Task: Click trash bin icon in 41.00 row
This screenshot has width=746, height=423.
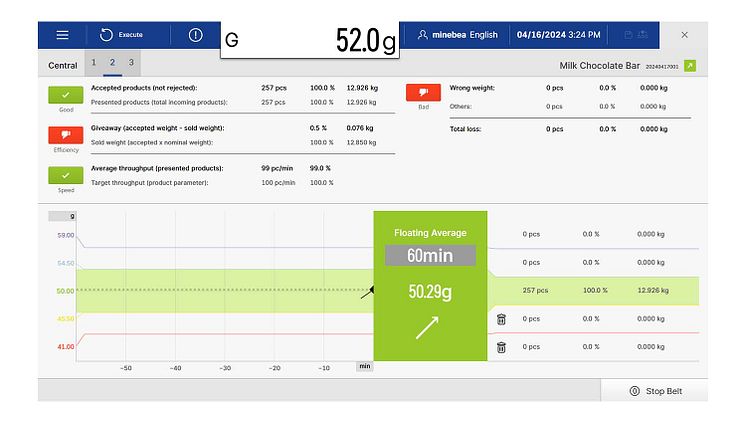Action: [501, 347]
